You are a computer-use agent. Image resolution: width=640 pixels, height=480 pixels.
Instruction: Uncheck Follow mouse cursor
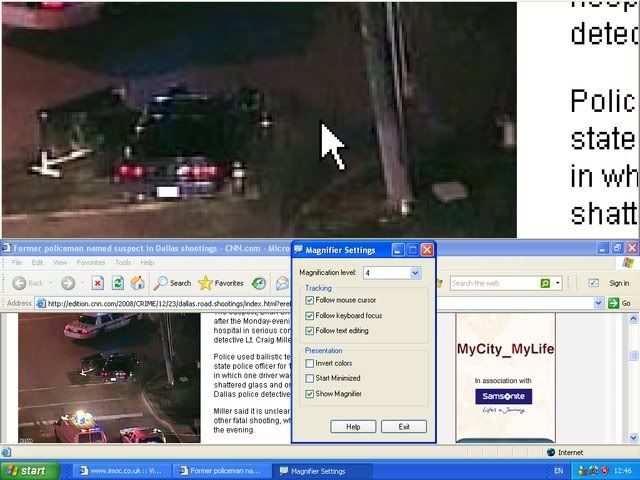(x=309, y=300)
